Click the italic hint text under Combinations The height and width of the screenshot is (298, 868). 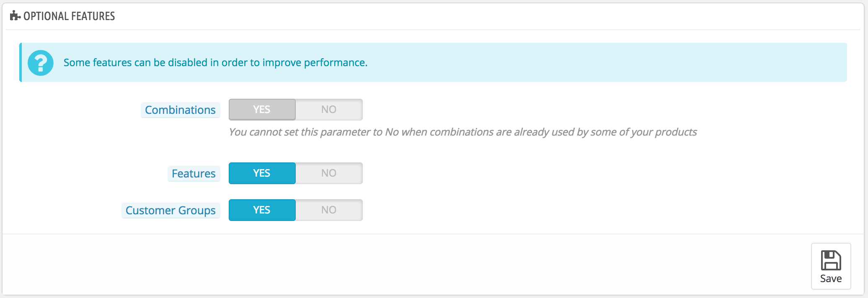click(x=462, y=132)
